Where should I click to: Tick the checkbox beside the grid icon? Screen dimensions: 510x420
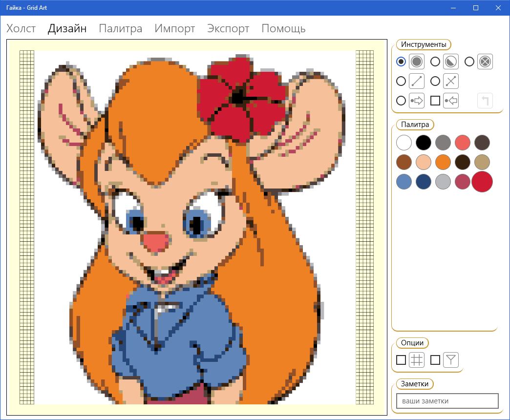point(401,360)
